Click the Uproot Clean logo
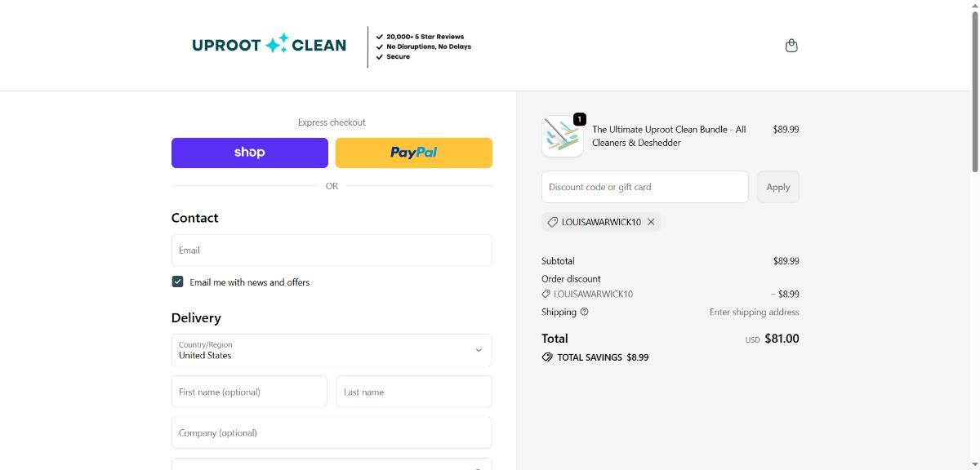Viewport: 980px width, 470px height. pyautogui.click(x=269, y=45)
